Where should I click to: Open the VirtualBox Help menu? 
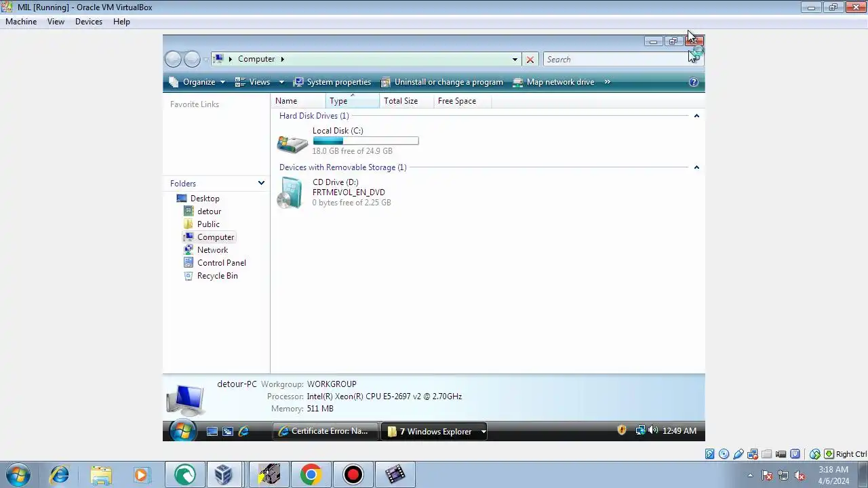(x=121, y=22)
